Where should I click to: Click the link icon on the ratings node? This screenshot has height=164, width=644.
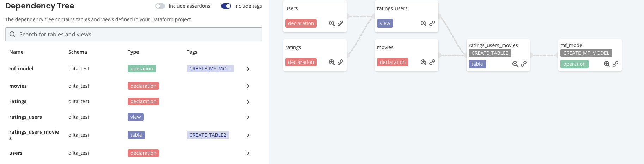(x=340, y=62)
